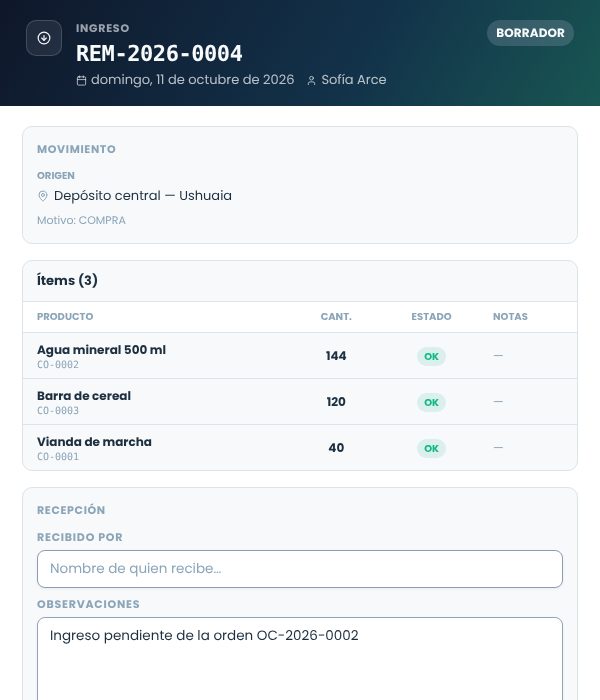Click the BORRADOR status badge
The height and width of the screenshot is (700, 600).
[530, 33]
